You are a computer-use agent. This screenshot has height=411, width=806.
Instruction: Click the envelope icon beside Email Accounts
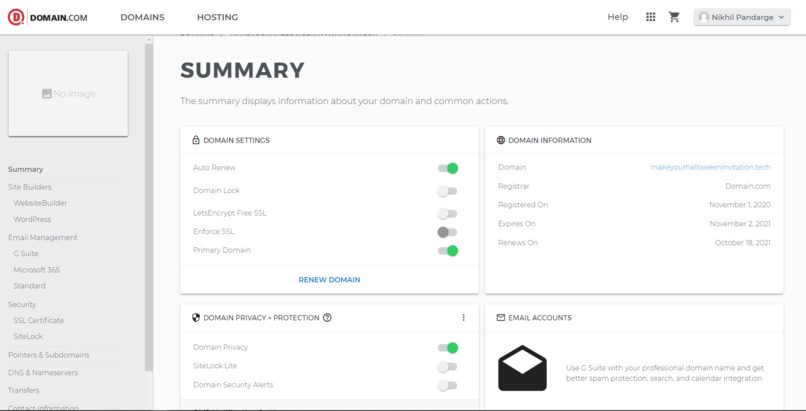click(x=501, y=317)
